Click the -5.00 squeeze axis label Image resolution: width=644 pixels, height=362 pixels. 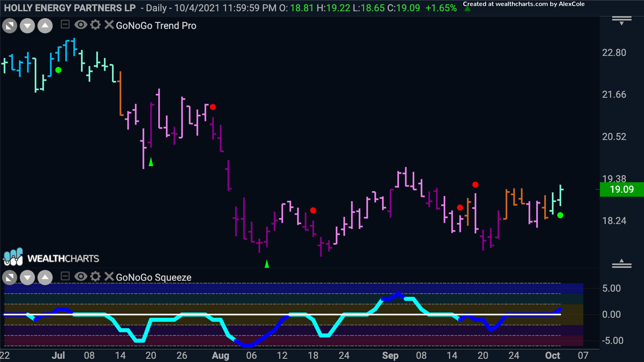click(613, 341)
